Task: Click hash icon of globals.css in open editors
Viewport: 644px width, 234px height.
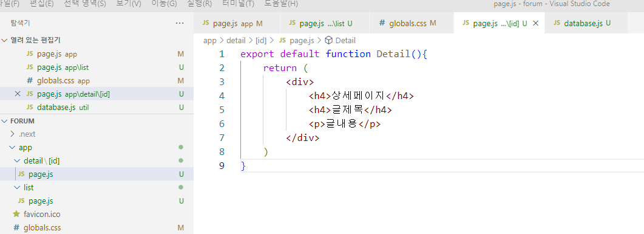Action: pyautogui.click(x=30, y=81)
